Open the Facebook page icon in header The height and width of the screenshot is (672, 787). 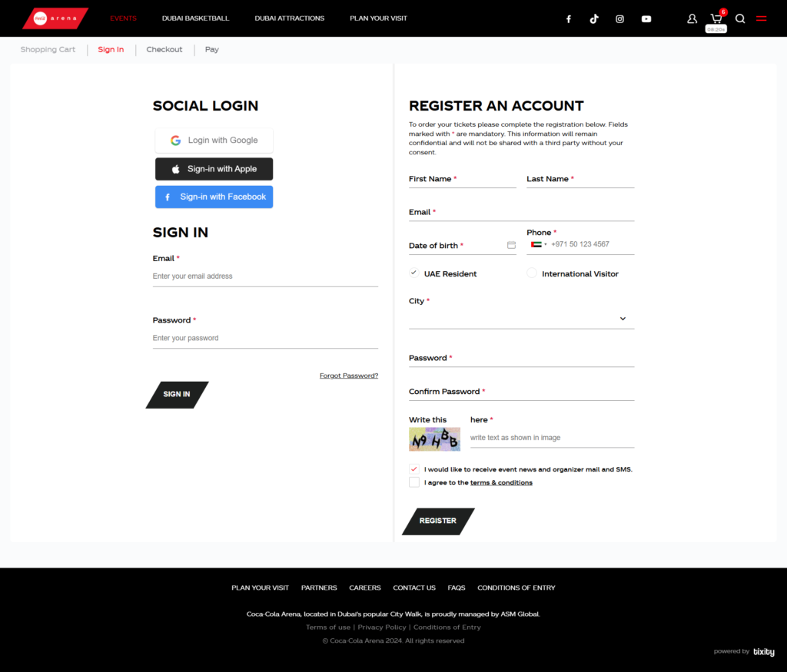pyautogui.click(x=569, y=19)
